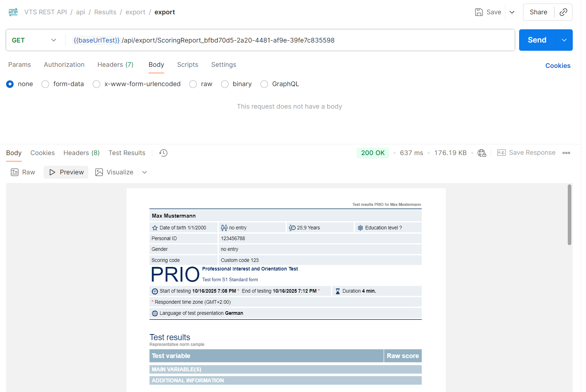Click the Save Response example icon
This screenshot has width=586, height=392.
coord(502,153)
